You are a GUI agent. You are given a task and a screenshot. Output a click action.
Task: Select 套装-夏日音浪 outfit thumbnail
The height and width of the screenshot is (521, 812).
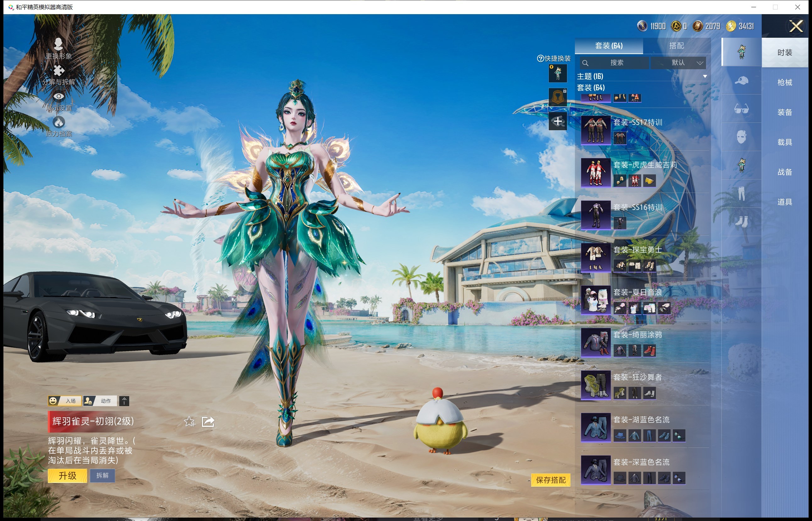point(596,300)
